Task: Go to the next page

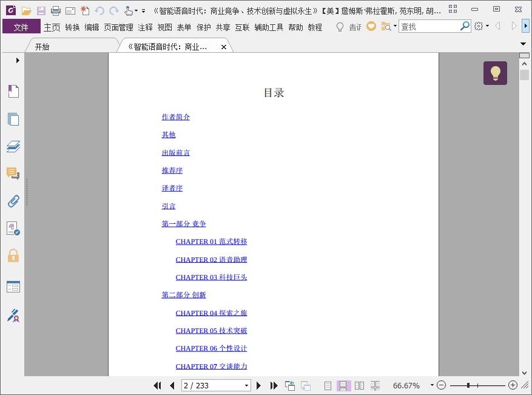Action: (258, 385)
